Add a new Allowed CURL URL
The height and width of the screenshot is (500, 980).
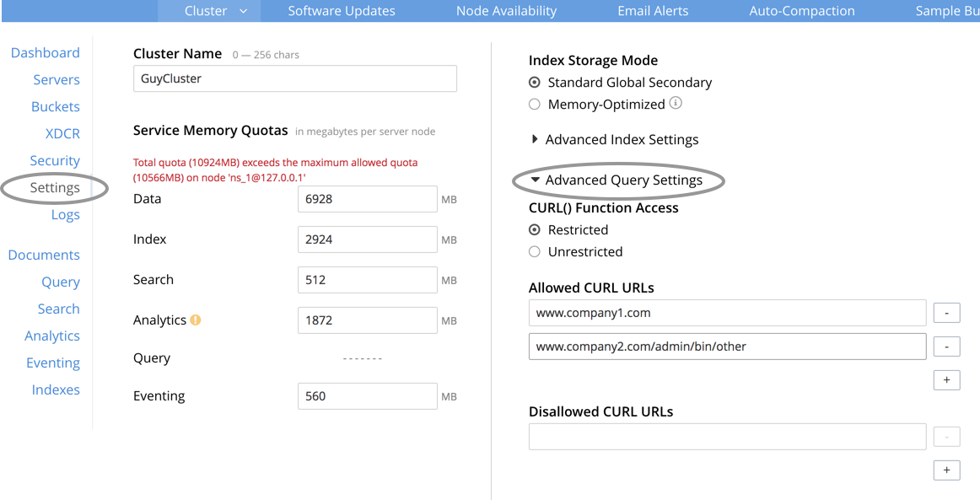(946, 379)
